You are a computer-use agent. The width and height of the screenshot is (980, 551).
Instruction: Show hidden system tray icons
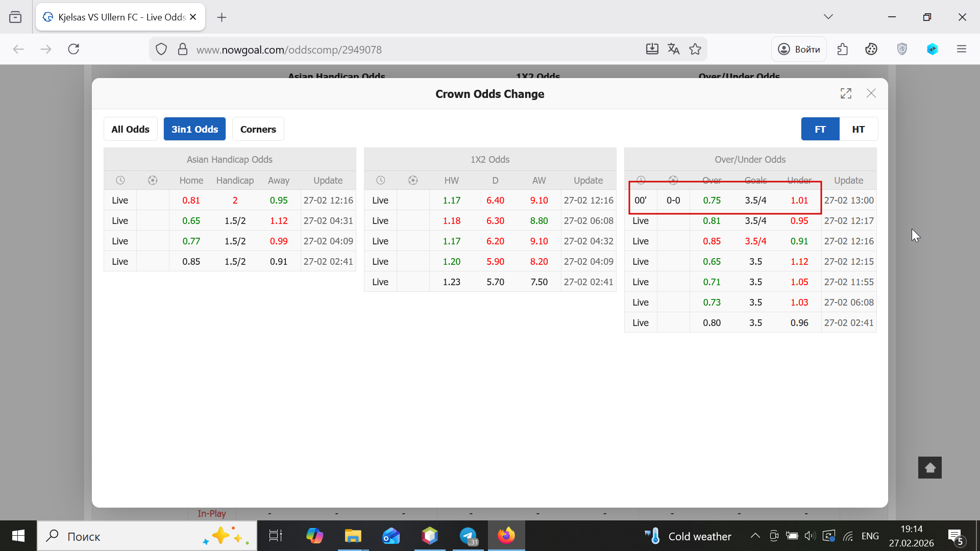tap(755, 536)
